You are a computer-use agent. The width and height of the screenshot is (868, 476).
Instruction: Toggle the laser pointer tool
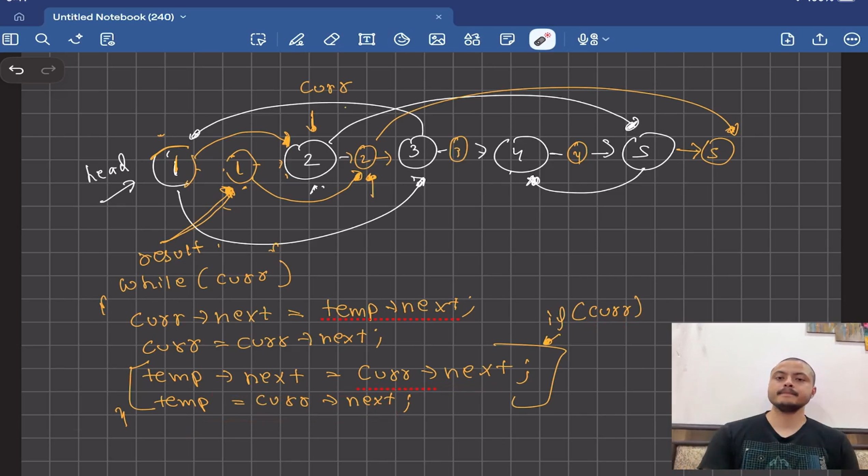[x=542, y=39]
